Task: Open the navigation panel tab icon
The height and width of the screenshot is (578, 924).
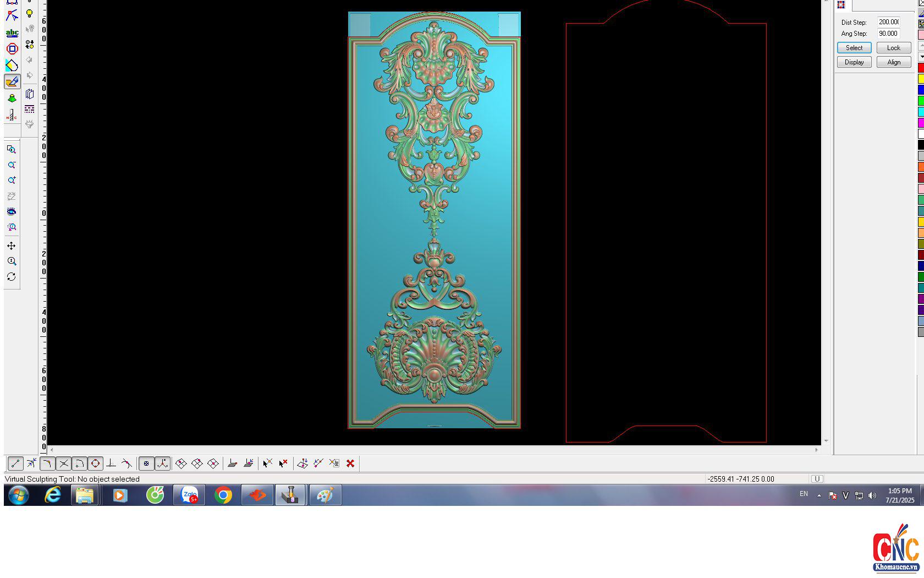Action: (x=841, y=5)
